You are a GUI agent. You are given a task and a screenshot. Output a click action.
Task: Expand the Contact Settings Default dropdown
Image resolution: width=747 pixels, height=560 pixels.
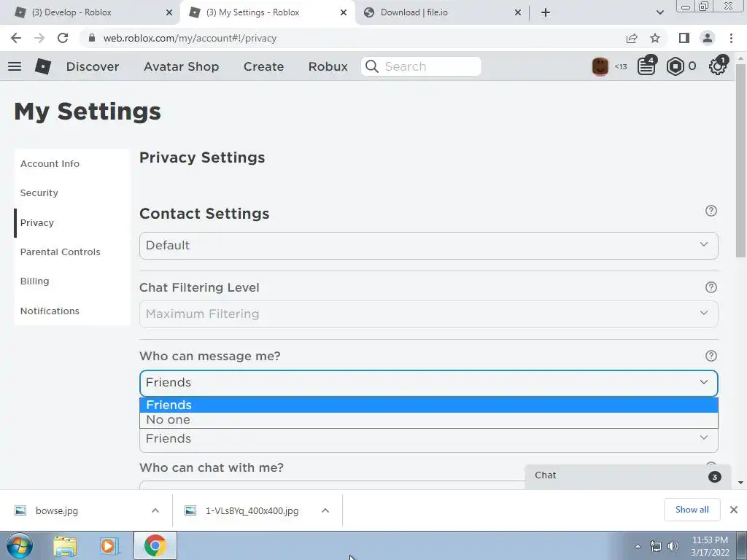tap(428, 246)
